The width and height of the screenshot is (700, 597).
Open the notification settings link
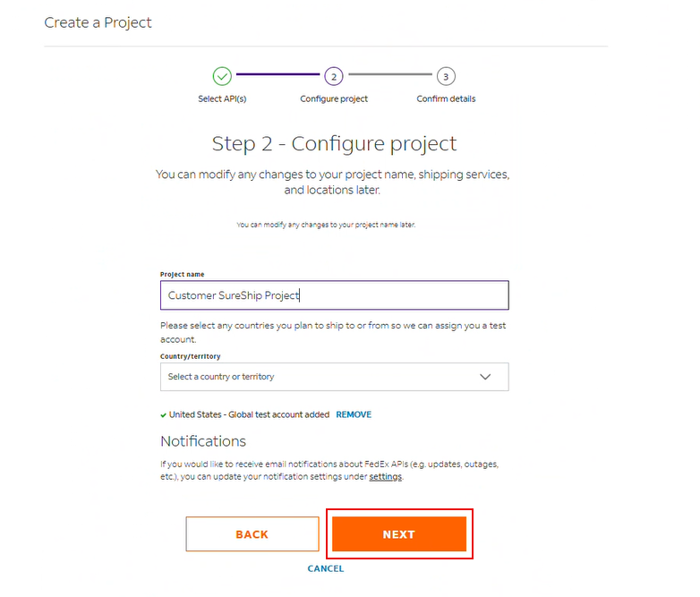click(x=385, y=477)
